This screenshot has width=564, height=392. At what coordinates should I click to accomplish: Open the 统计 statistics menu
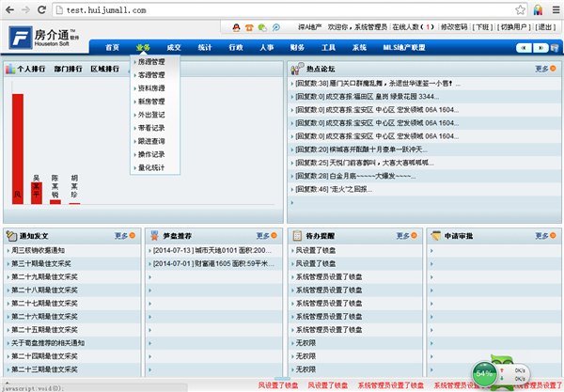(x=205, y=47)
